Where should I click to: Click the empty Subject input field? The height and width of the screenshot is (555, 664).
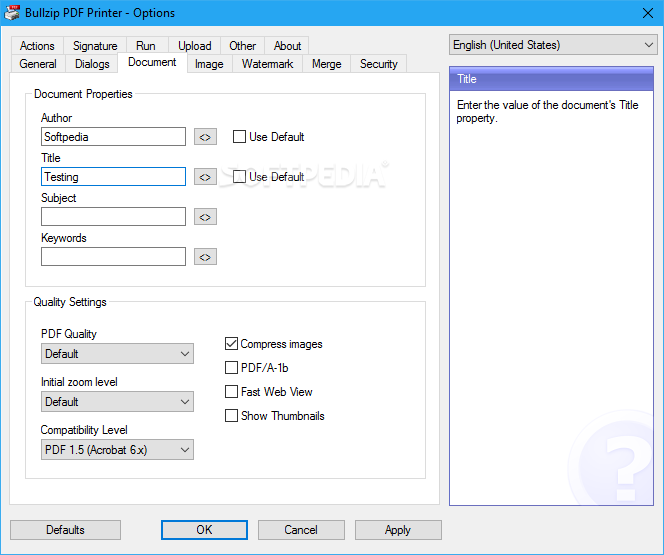(x=113, y=216)
